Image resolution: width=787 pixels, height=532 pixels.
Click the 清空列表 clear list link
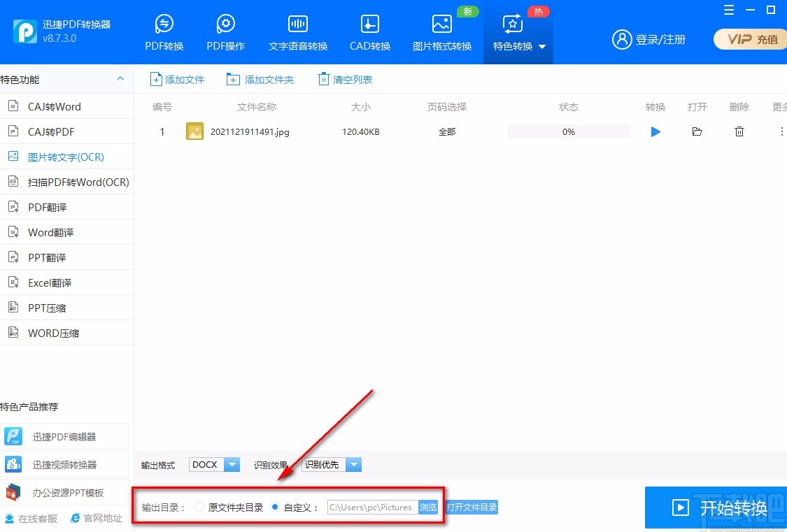pos(345,79)
